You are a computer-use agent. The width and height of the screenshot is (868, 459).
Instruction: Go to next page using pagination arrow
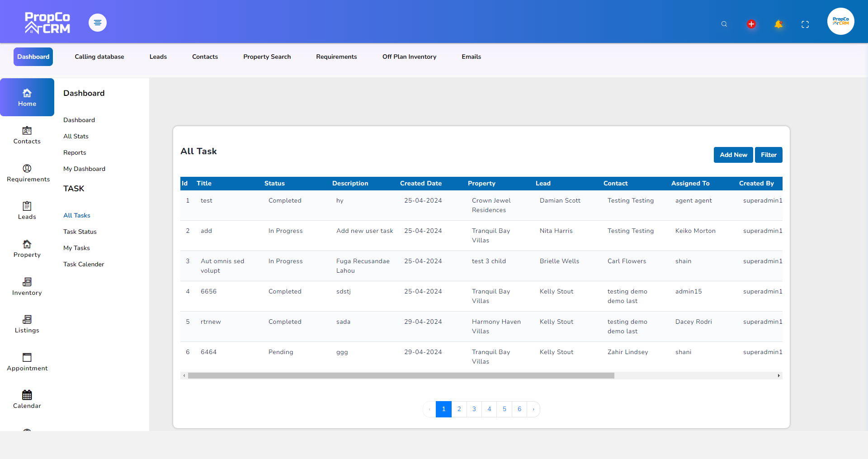(x=533, y=409)
